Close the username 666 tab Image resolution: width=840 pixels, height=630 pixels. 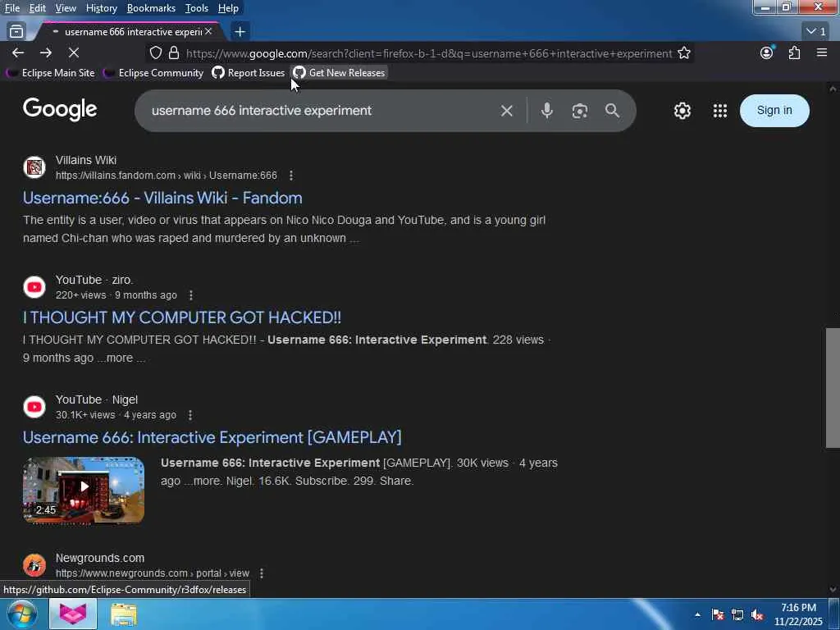click(208, 32)
